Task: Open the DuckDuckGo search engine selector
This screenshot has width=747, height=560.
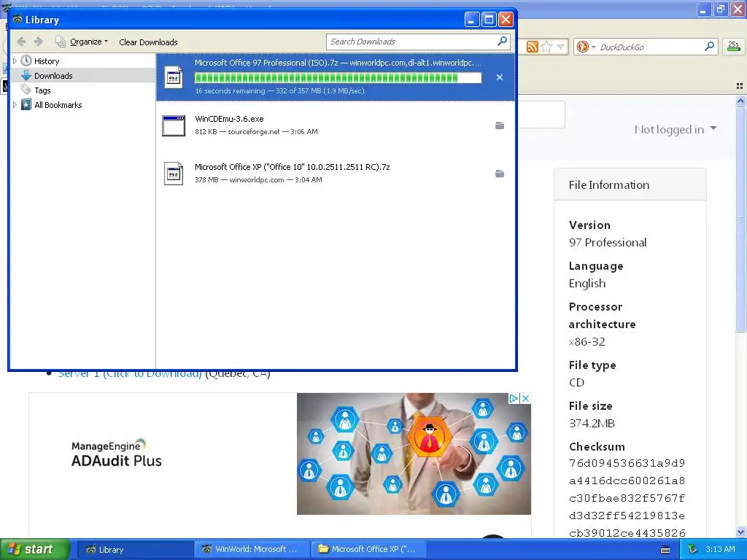Action: (586, 47)
